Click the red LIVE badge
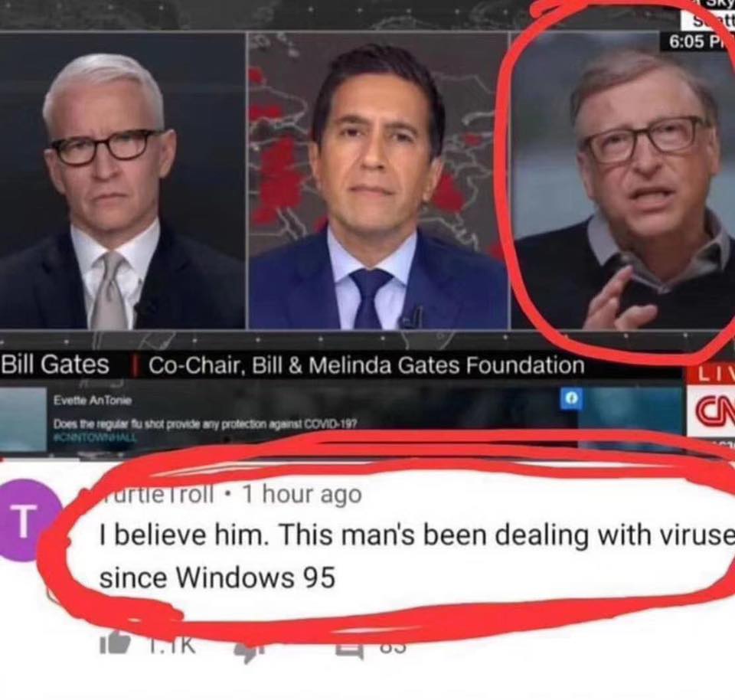Screen dimensions: 735x700 712,375
